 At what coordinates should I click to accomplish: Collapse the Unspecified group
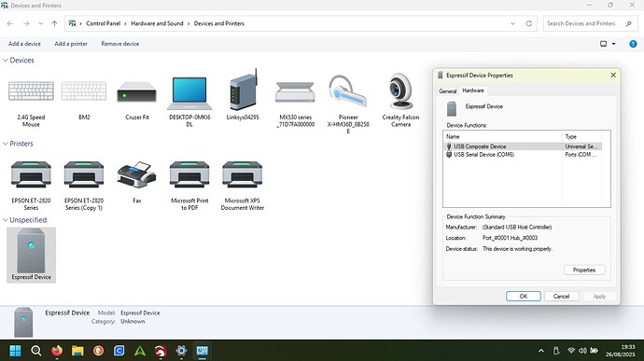(x=6, y=220)
